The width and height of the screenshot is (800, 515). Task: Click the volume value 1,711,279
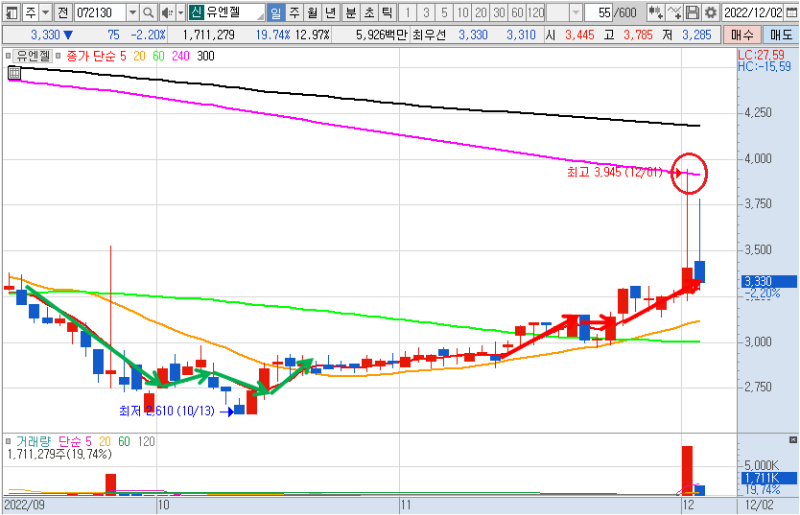point(209,35)
